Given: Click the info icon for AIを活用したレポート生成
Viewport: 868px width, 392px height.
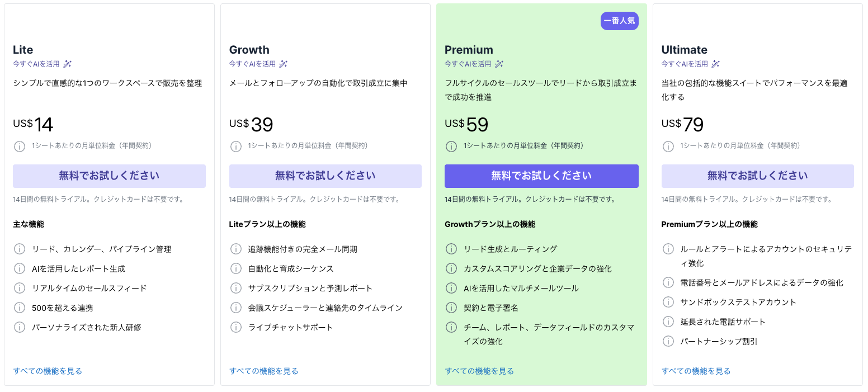Looking at the screenshot, I should pyautogui.click(x=19, y=268).
